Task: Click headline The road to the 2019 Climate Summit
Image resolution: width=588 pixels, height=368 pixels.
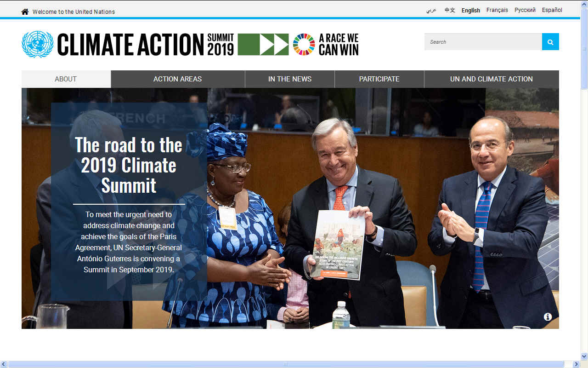Action: click(129, 165)
